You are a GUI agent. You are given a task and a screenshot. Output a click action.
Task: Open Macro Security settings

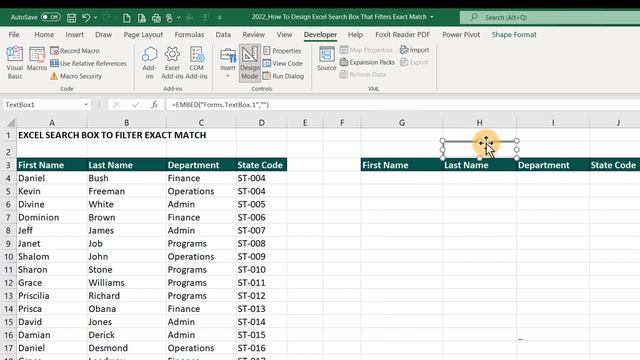point(76,76)
